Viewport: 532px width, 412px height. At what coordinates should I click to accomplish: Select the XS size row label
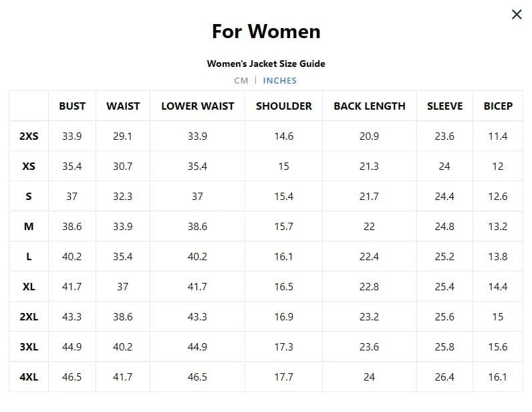[29, 167]
